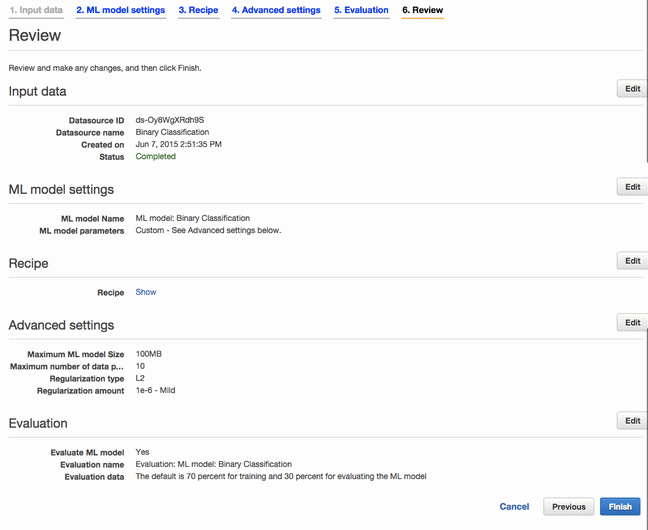This screenshot has height=530, width=648.
Task: Click the ML model Name value text
Action: (193, 218)
